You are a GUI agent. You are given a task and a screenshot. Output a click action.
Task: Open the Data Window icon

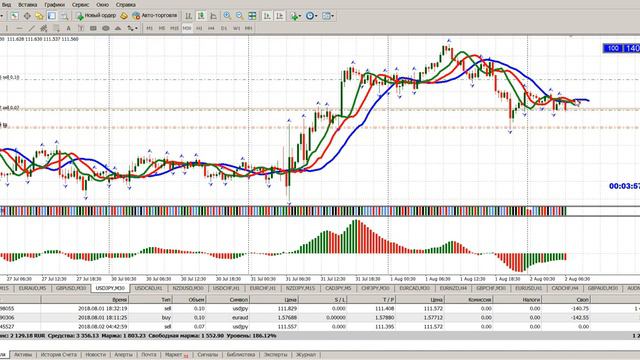pyautogui.click(x=27, y=16)
